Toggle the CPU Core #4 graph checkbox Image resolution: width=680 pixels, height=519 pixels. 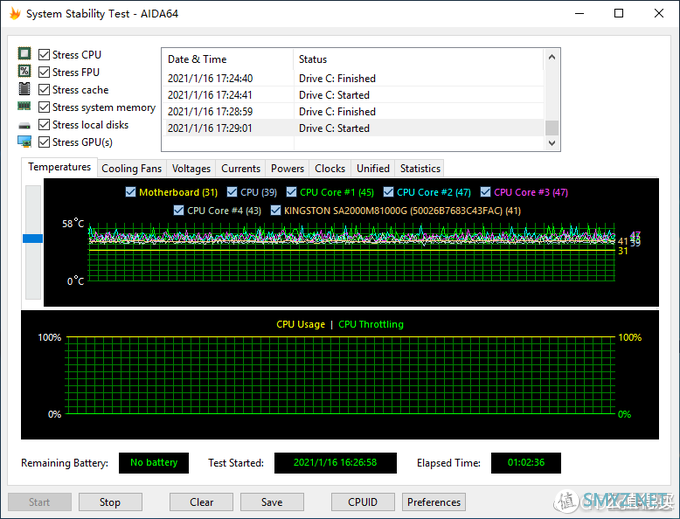(x=178, y=210)
